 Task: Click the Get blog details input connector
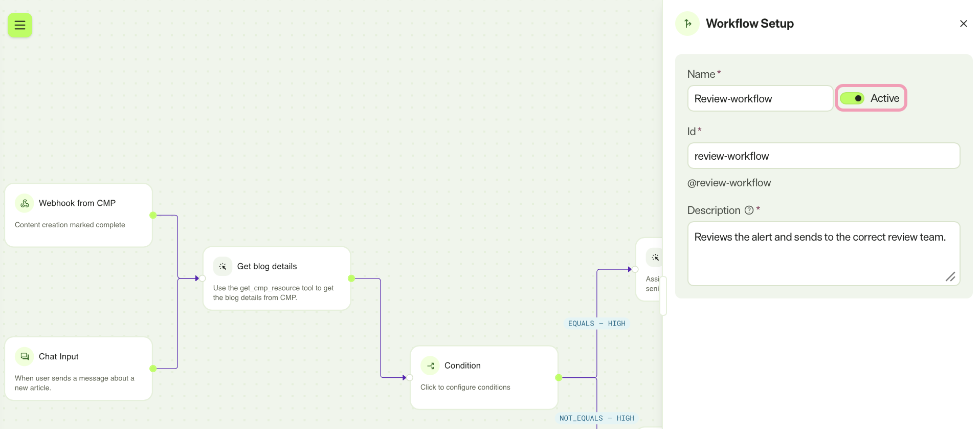[203, 278]
